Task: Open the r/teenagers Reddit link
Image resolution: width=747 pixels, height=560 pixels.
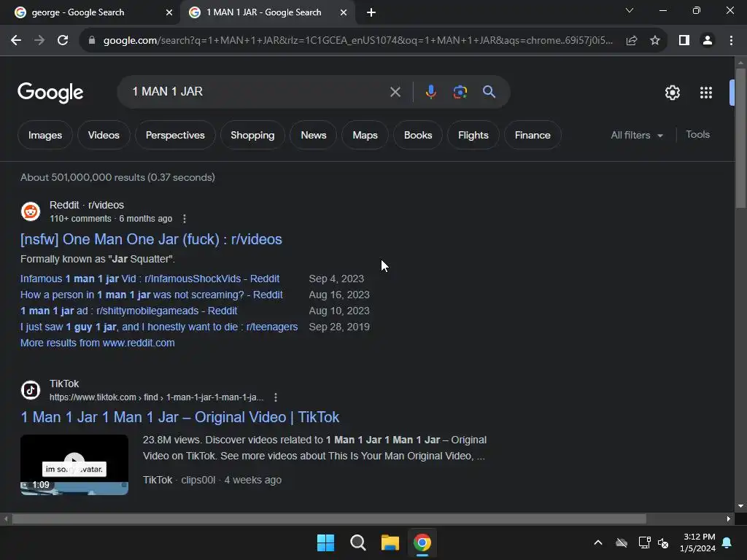Action: tap(159, 327)
